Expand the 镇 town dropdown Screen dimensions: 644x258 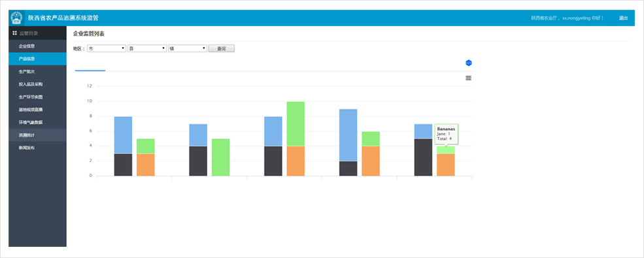187,48
